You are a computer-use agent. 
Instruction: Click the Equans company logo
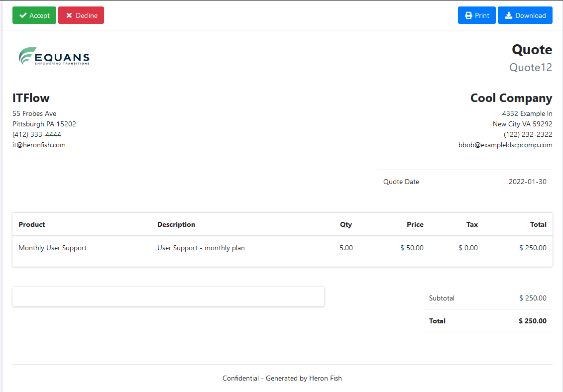54,56
